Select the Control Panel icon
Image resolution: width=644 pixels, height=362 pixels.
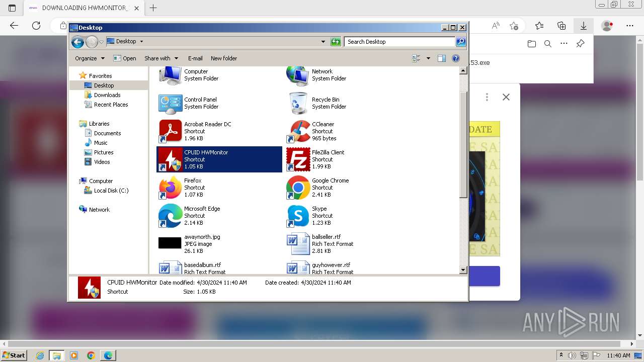170,103
